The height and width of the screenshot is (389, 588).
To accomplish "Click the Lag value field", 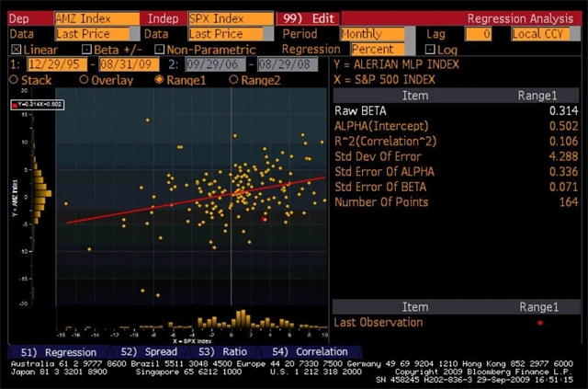I will pos(478,34).
